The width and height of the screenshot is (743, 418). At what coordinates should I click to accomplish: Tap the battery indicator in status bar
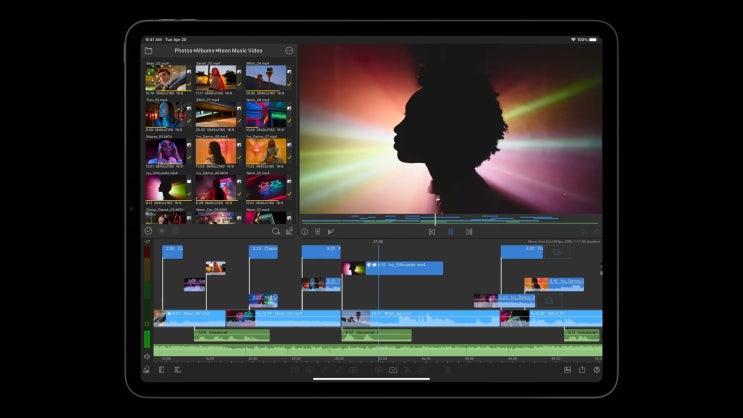tap(593, 39)
